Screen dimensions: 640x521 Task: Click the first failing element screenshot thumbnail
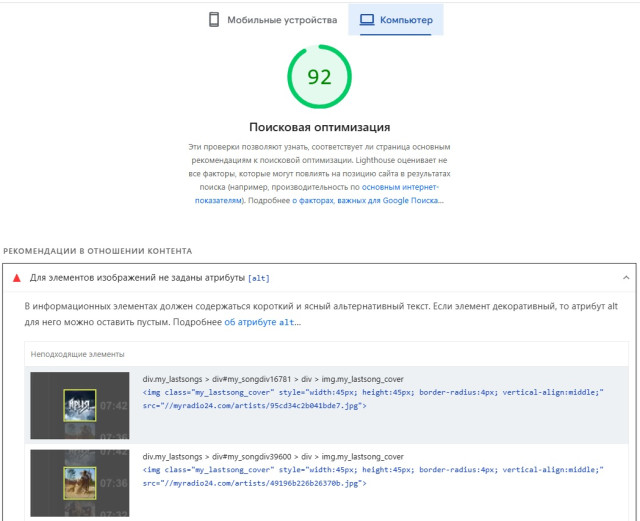[x=80, y=405]
